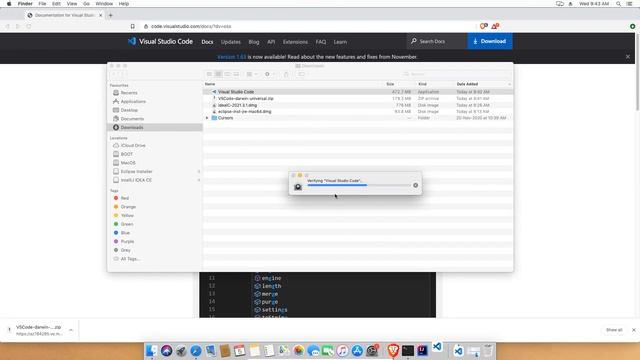Open Safari from the Dock
640x360 pixels.
196,350
